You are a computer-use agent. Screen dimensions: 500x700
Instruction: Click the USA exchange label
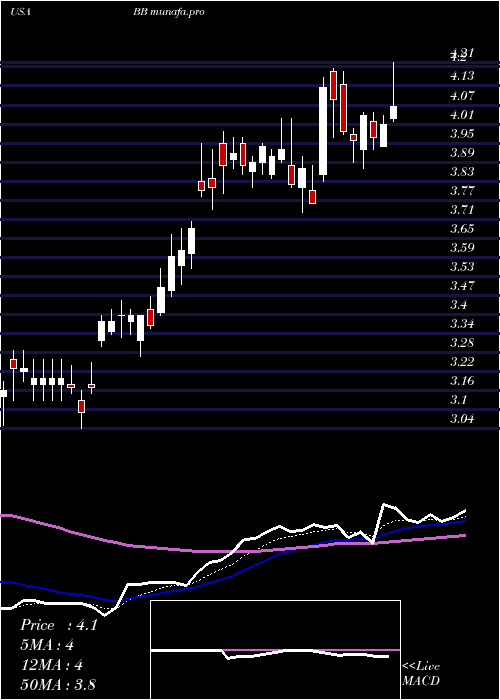[x=20, y=12]
